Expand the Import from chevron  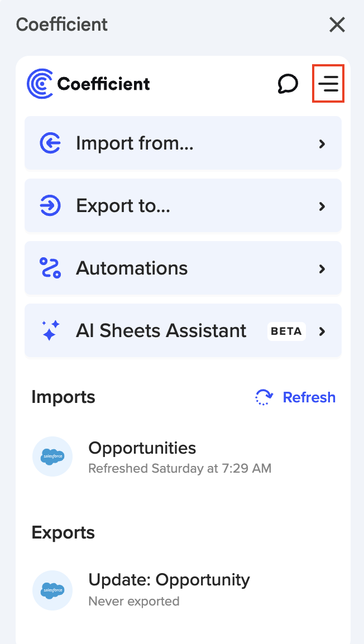pos(322,144)
